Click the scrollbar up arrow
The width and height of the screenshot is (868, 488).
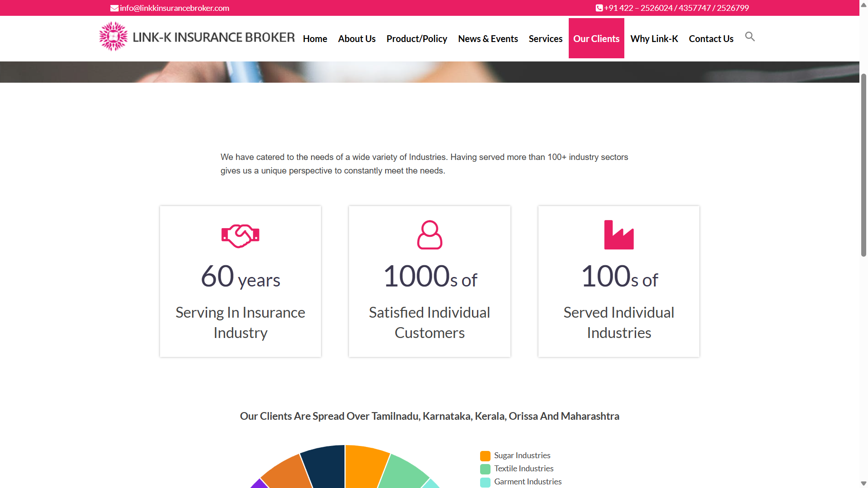(863, 5)
